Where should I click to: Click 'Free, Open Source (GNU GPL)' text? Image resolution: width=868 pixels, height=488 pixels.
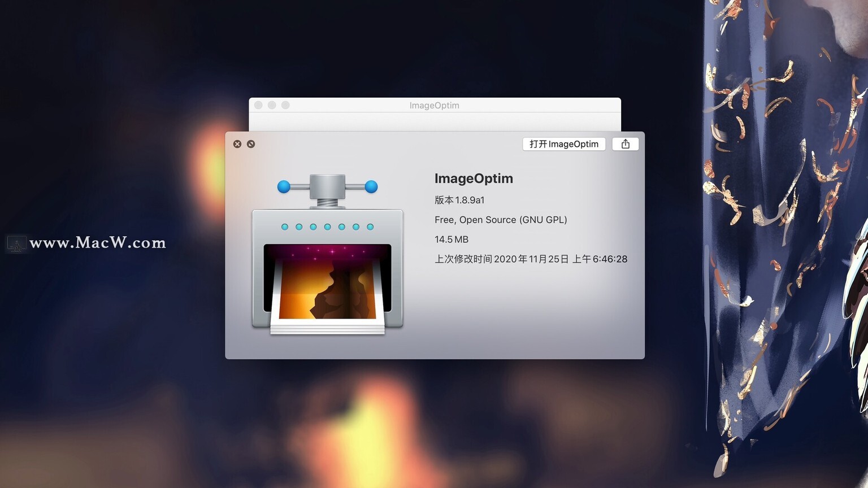[x=501, y=220]
